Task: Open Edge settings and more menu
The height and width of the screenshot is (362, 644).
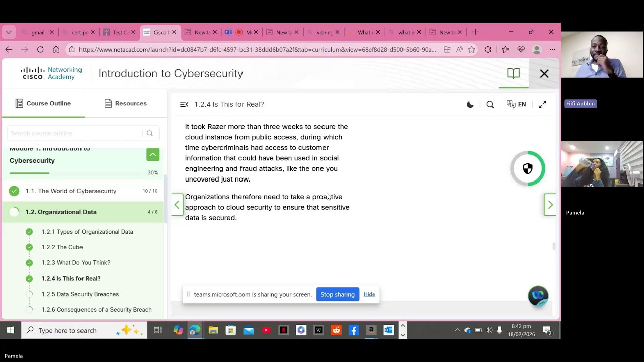Action: pos(552,50)
